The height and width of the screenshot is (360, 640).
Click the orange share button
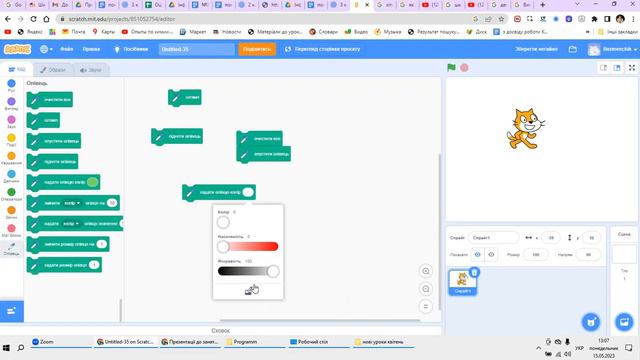257,49
